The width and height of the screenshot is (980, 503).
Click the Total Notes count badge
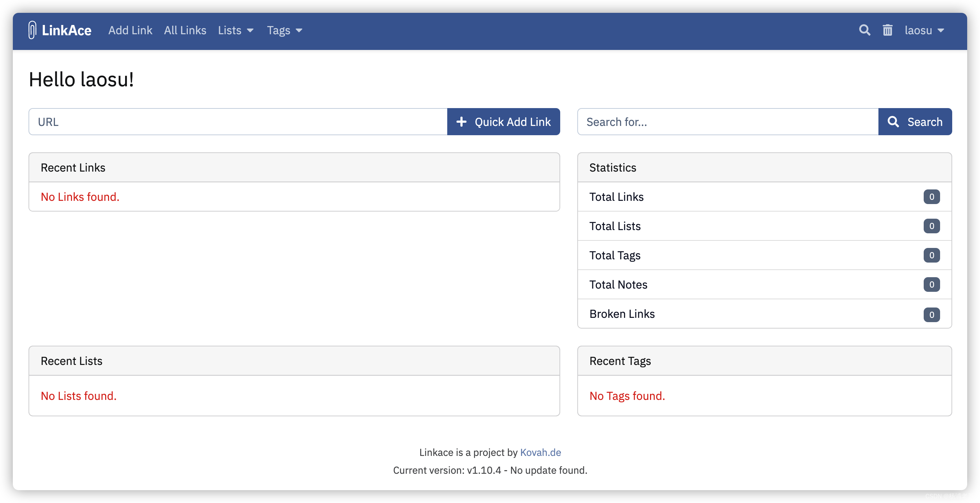coord(931,284)
